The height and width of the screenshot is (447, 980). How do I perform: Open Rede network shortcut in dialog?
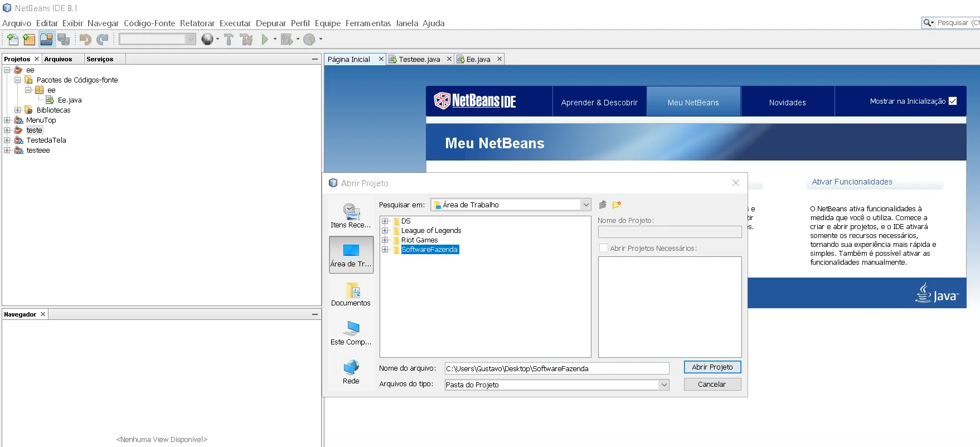click(351, 372)
